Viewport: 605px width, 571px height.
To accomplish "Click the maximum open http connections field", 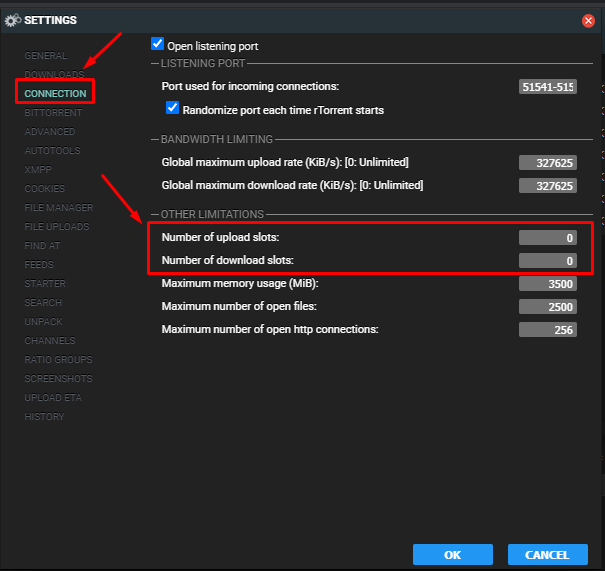I will [x=548, y=330].
